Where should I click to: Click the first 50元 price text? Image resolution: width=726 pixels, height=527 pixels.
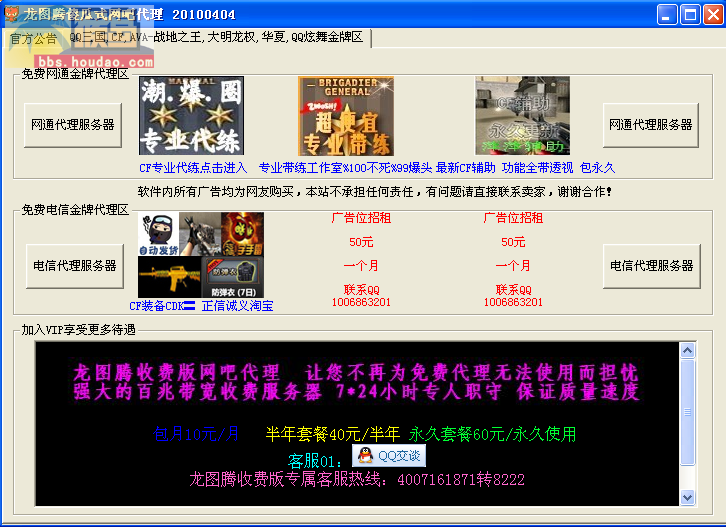[x=361, y=242]
